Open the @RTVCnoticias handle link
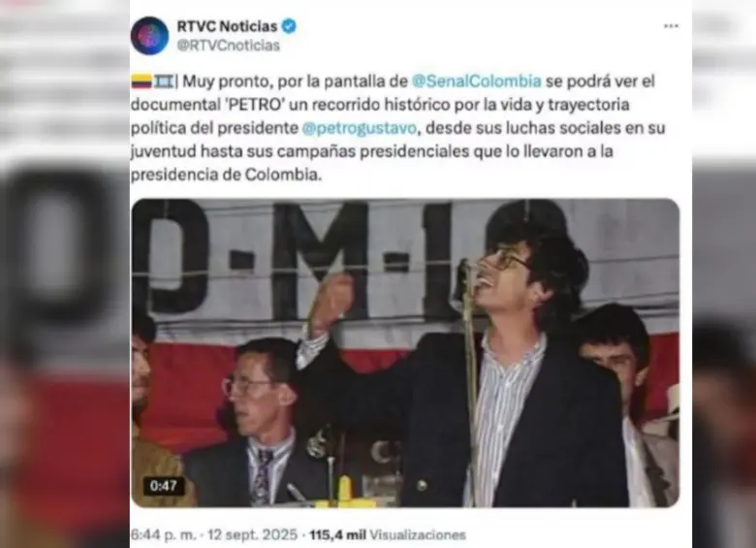This screenshot has height=548, width=756. 229,46
